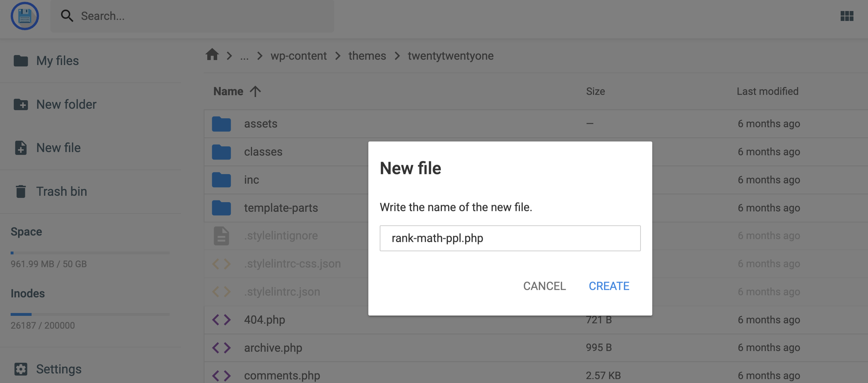Select the .stylelintrc-css.json file name
Viewport: 868px width, 383px height.
tap(292, 264)
